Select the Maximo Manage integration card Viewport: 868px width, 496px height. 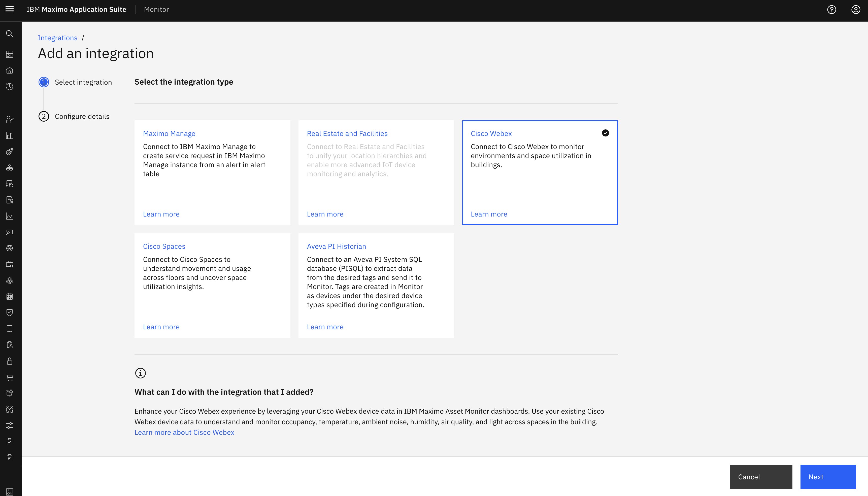[x=212, y=172]
